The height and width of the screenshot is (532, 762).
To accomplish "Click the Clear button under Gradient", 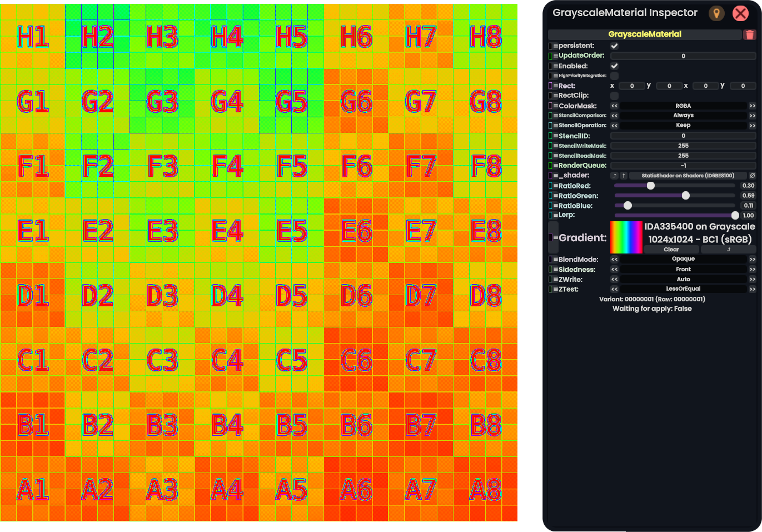I will pos(671,250).
